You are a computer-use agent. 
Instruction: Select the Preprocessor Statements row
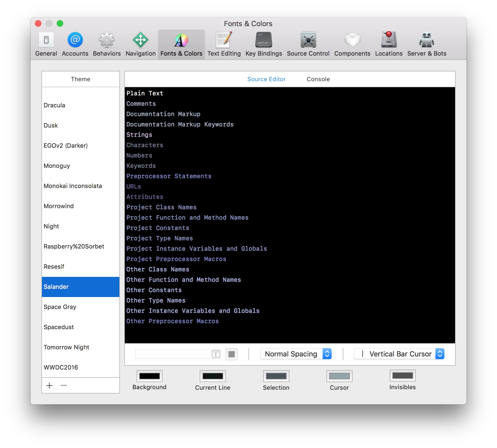pos(290,176)
